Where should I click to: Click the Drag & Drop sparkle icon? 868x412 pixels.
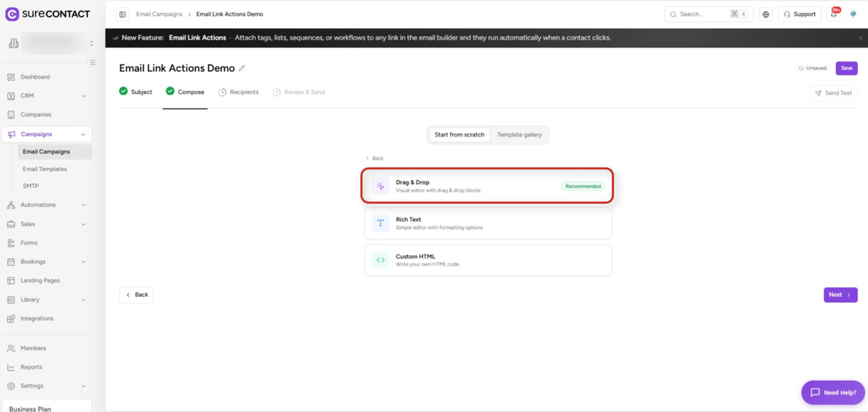pos(380,186)
